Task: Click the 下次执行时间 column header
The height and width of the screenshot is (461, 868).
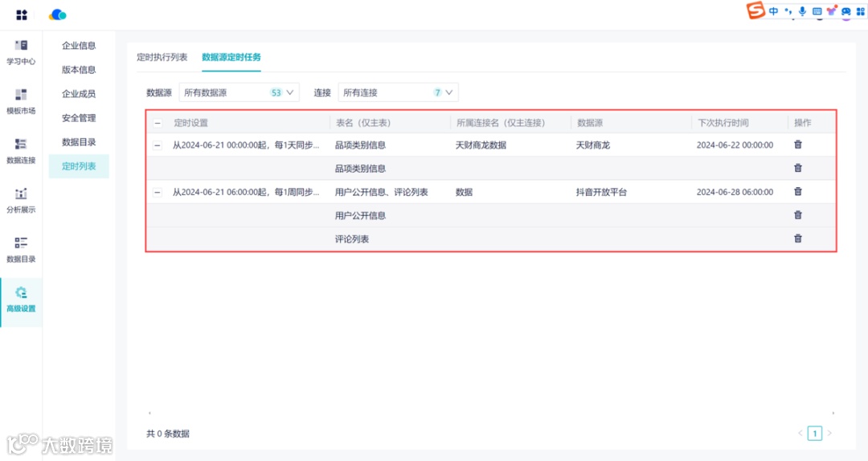Action: click(723, 123)
